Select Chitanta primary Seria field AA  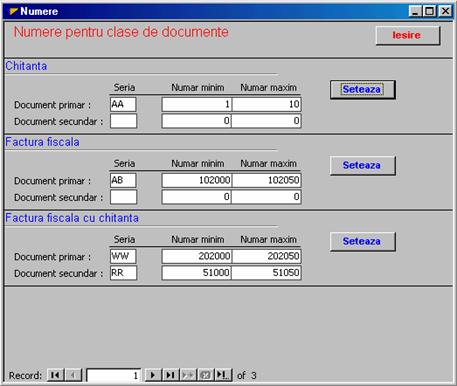123,104
